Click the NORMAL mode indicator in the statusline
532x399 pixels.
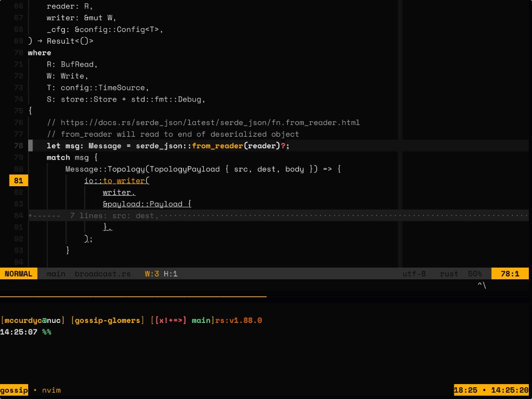tap(19, 274)
